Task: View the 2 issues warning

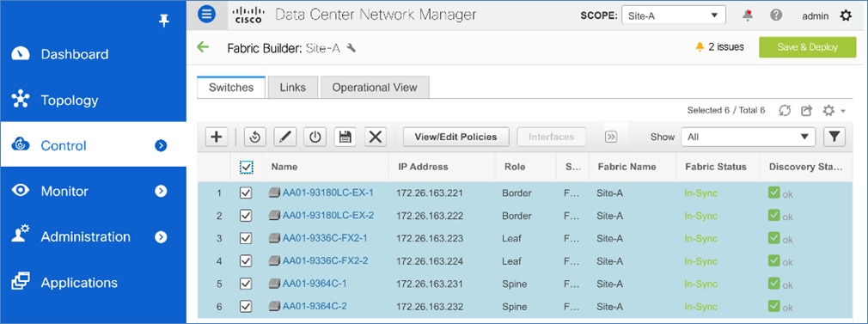Action: point(719,47)
